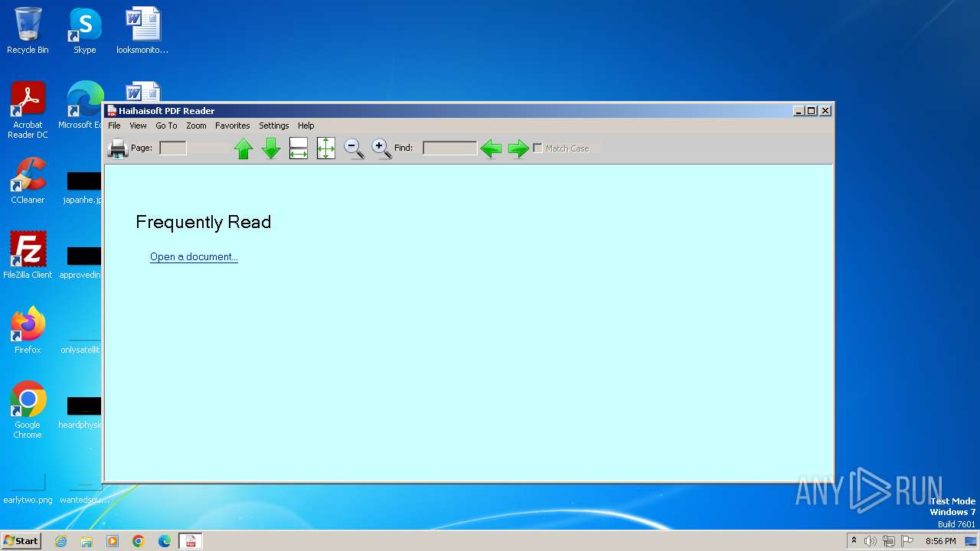Open the View menu

pos(138,126)
